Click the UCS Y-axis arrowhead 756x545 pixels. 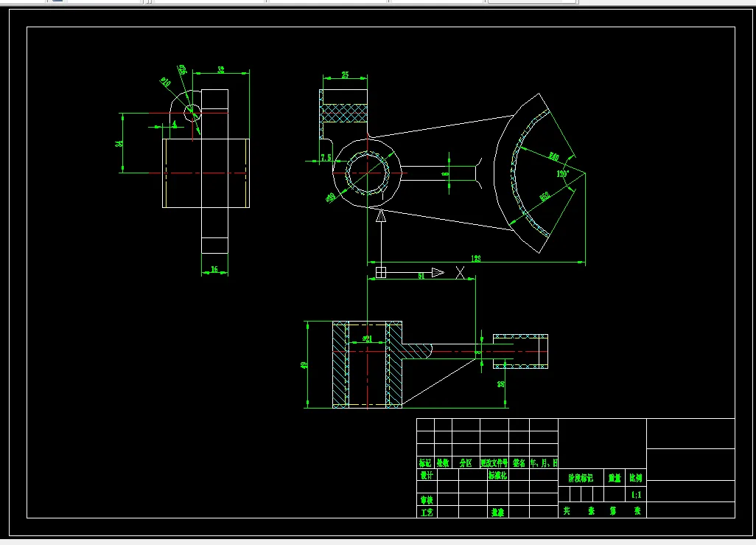[381, 216]
